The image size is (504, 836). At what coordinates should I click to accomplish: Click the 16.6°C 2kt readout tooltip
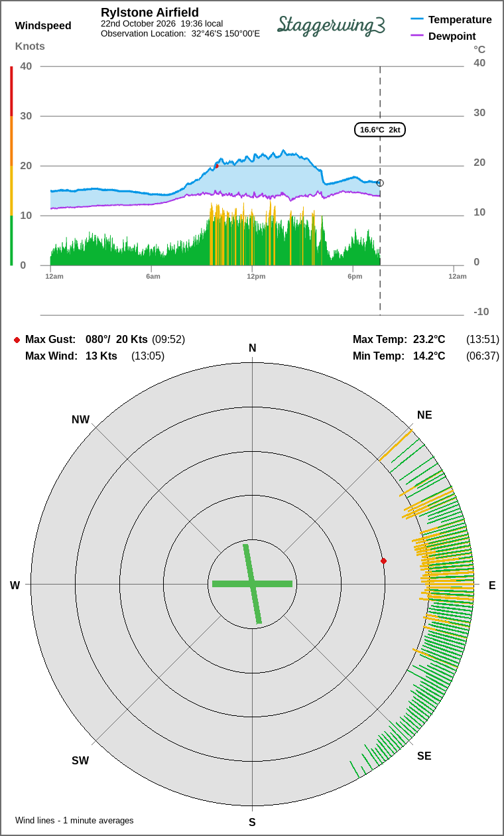coord(380,130)
